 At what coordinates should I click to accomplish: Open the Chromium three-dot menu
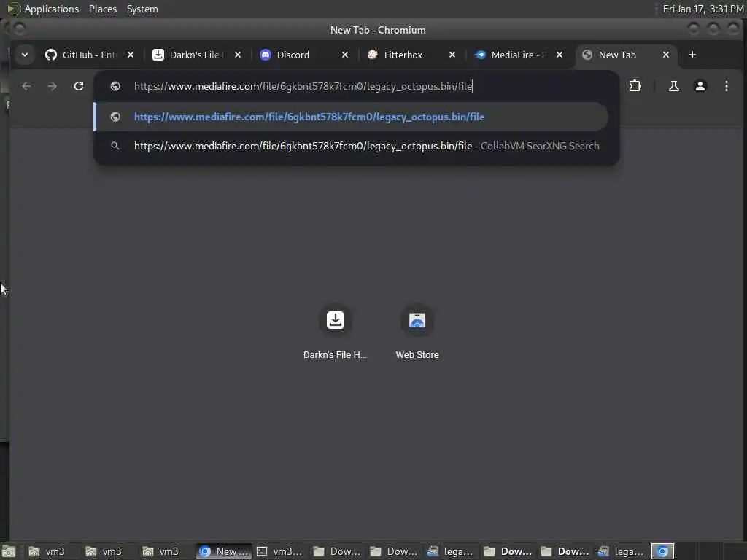click(x=726, y=86)
